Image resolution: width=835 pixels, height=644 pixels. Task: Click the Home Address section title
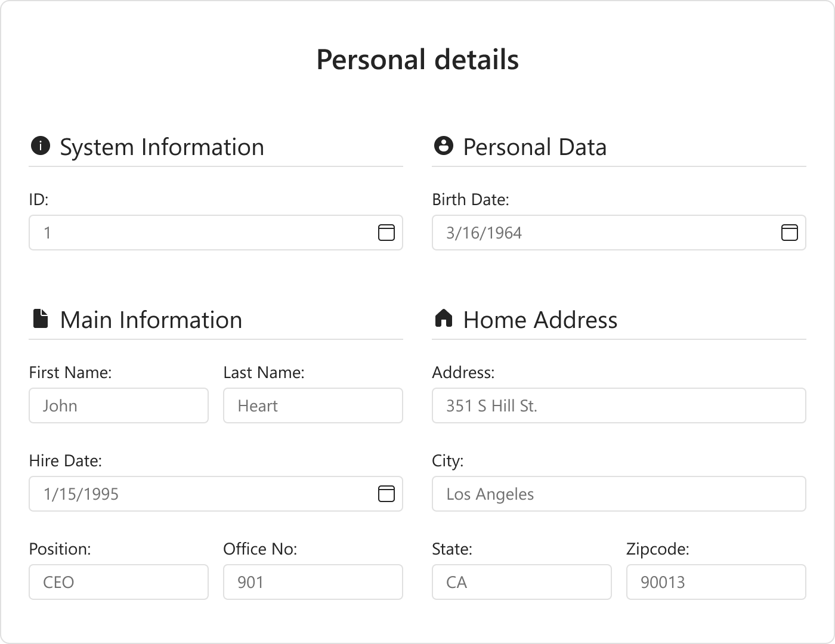point(540,320)
